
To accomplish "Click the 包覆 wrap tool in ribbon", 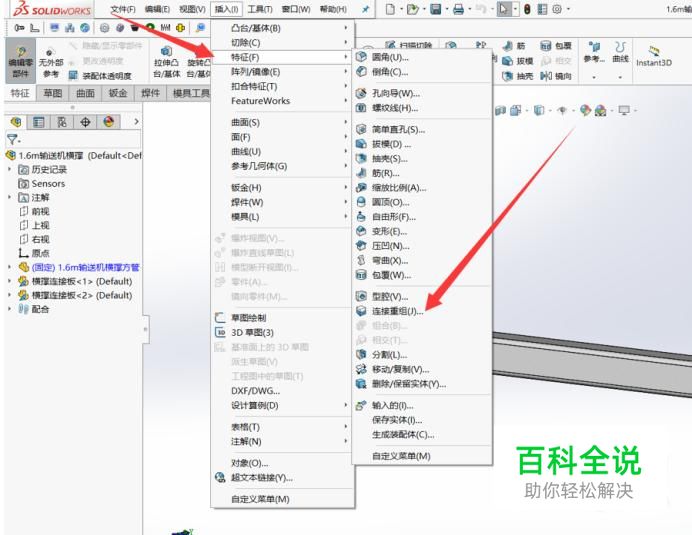I will click(556, 45).
